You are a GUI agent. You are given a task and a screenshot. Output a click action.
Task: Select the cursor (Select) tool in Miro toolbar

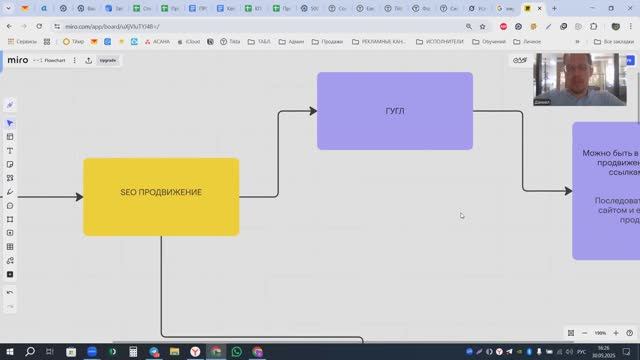click(x=10, y=123)
